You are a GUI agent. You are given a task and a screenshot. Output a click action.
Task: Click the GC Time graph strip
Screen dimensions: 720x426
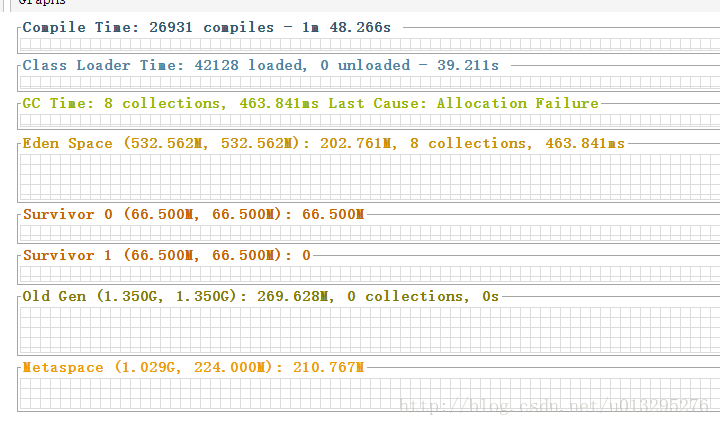tap(370, 120)
